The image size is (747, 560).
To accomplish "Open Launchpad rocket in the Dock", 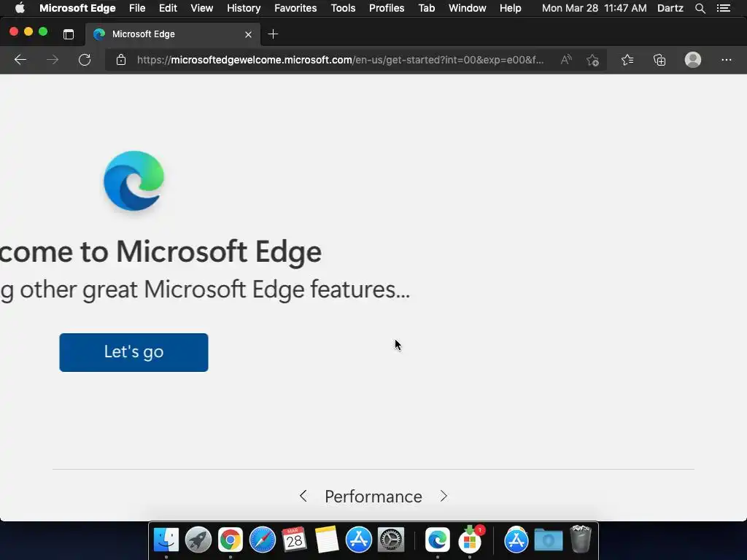I will [x=198, y=540].
